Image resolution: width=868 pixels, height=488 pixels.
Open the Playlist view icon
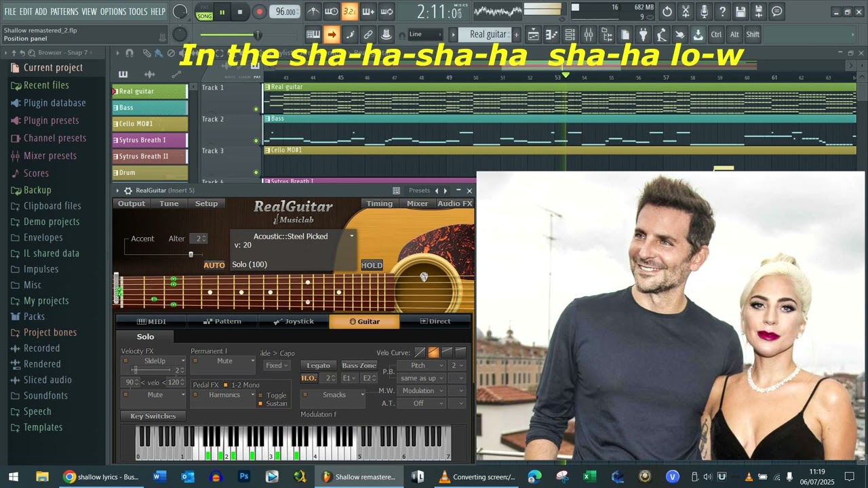click(x=533, y=35)
